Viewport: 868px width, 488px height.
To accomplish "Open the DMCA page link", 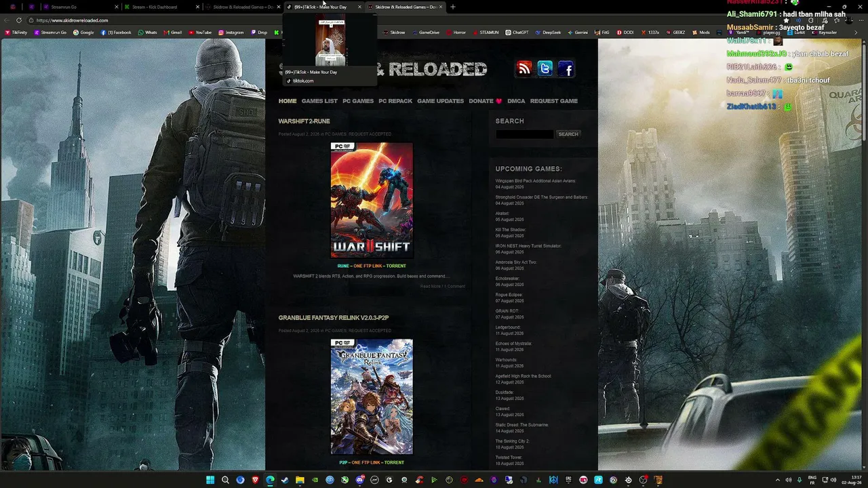I will click(516, 101).
